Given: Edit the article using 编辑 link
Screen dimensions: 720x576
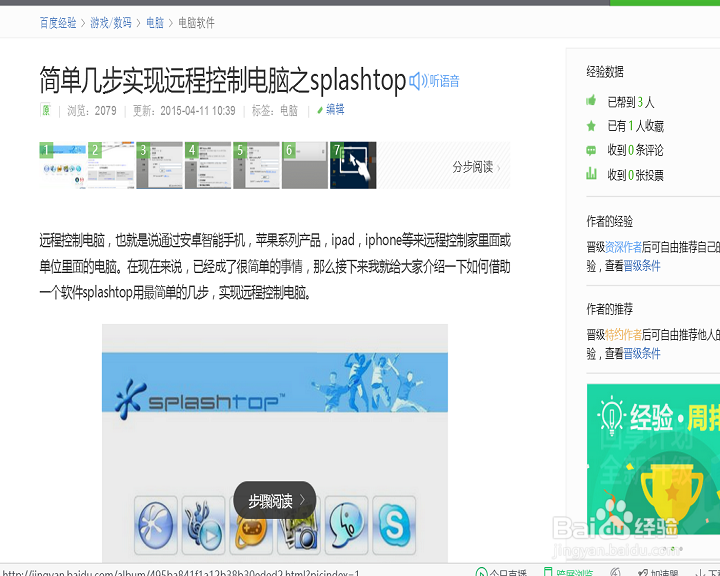Looking at the screenshot, I should 331,109.
